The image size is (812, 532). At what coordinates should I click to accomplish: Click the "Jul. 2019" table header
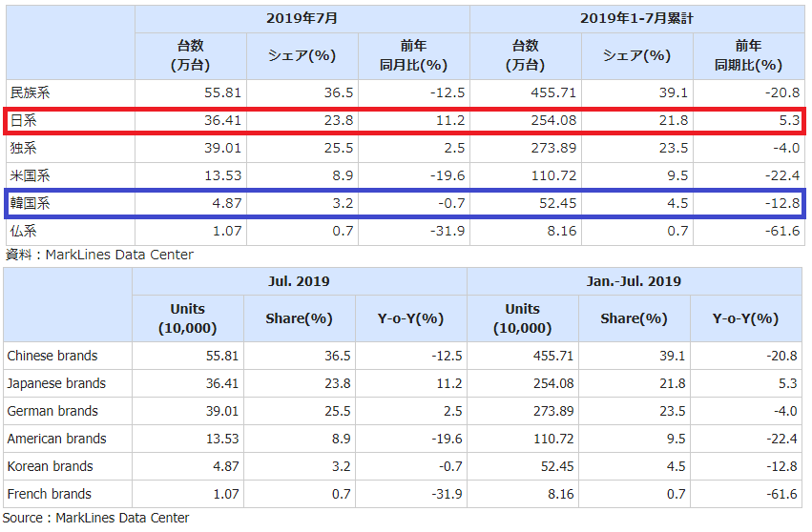[x=299, y=281]
